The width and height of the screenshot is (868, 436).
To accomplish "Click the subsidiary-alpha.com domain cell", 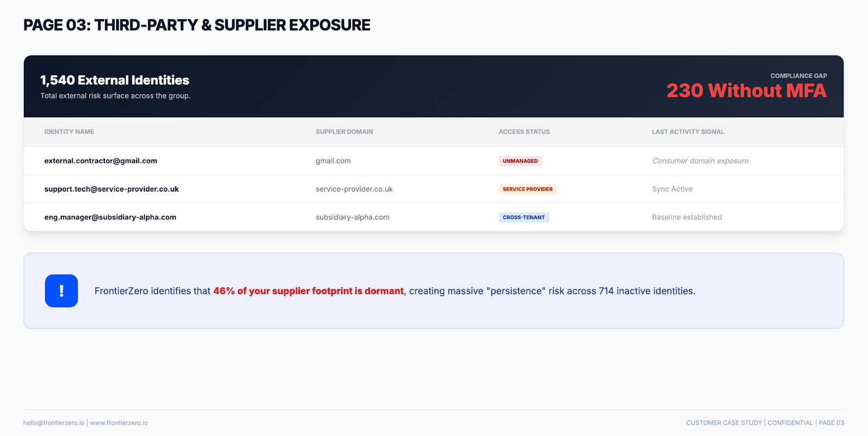I will 352,218.
